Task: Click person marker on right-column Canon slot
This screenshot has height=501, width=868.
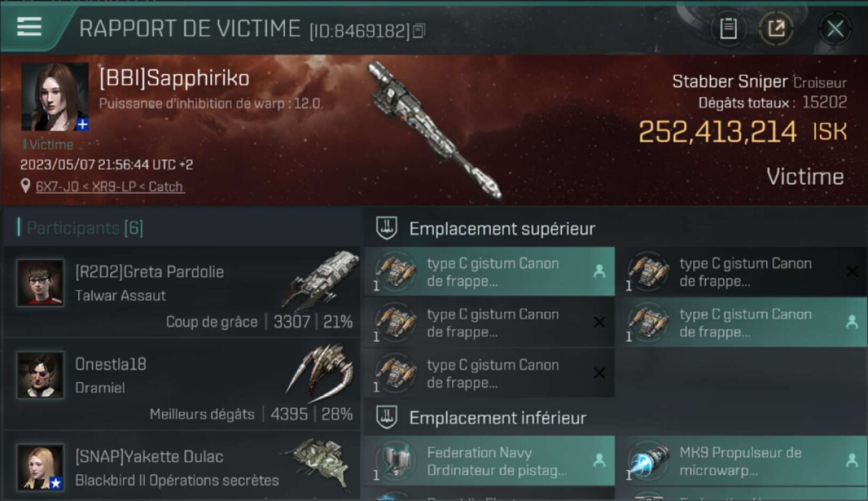Action: [852, 322]
